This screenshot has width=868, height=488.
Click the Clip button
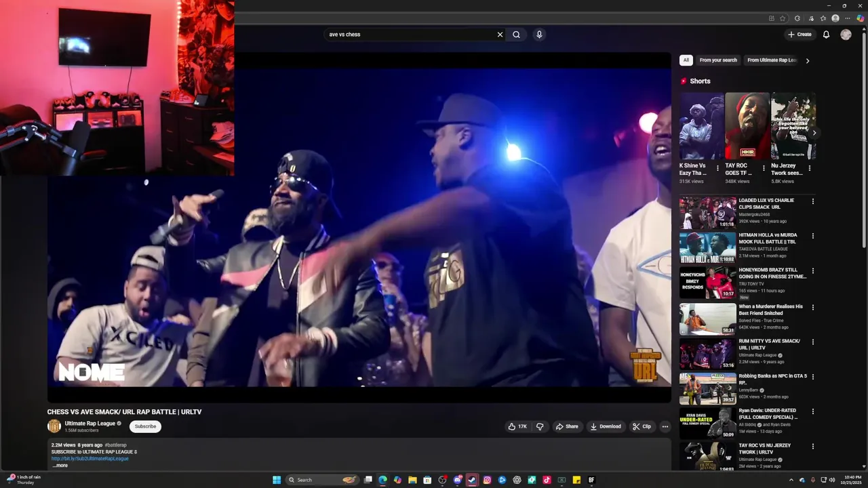click(x=642, y=426)
